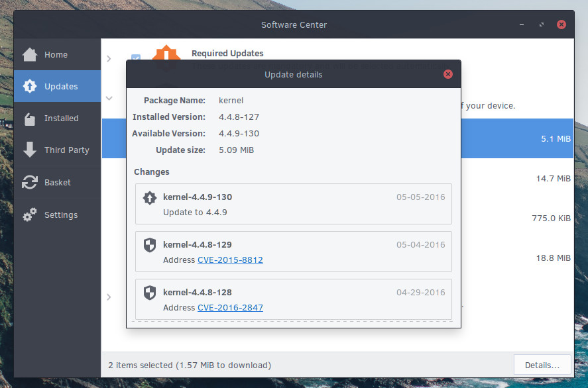
Task: Click the Third Party download arrow icon
Action: pyautogui.click(x=30, y=150)
